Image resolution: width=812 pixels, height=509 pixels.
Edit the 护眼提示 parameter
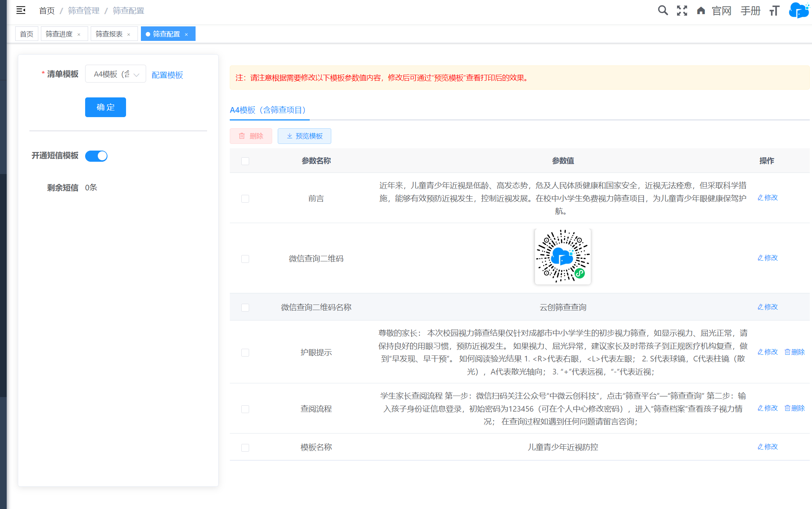coord(768,352)
